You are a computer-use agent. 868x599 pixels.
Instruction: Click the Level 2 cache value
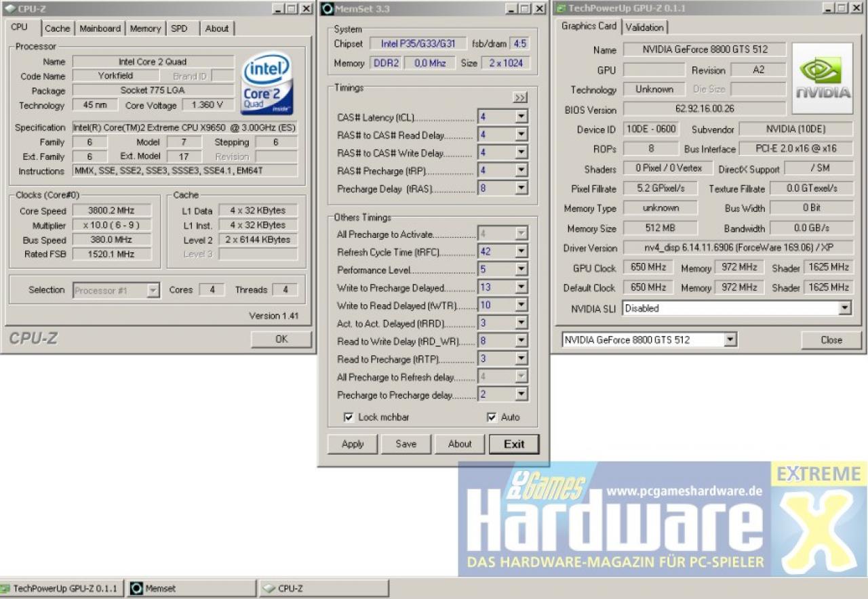point(258,240)
